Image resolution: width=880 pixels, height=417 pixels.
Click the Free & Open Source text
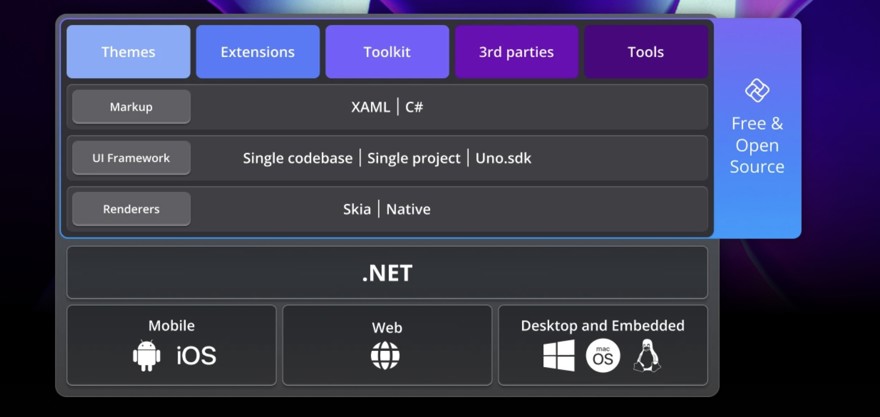[757, 145]
